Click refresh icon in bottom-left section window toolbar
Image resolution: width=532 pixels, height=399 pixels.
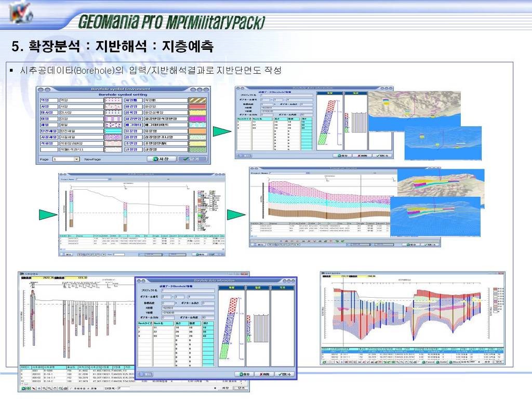coord(24,388)
